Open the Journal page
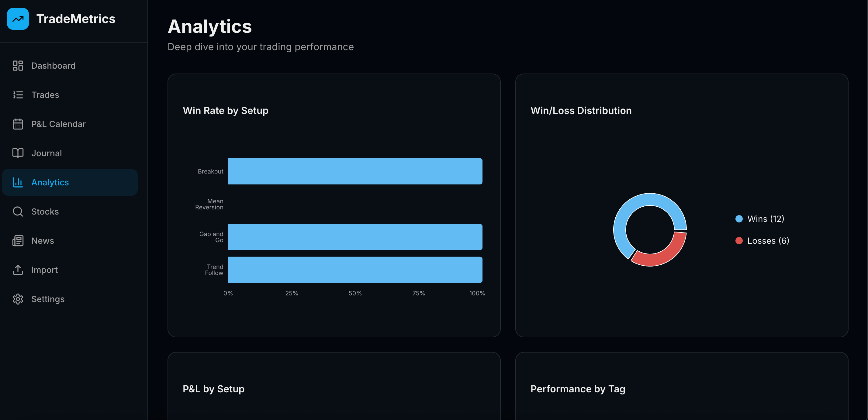Viewport: 868px width, 420px height. (47, 153)
